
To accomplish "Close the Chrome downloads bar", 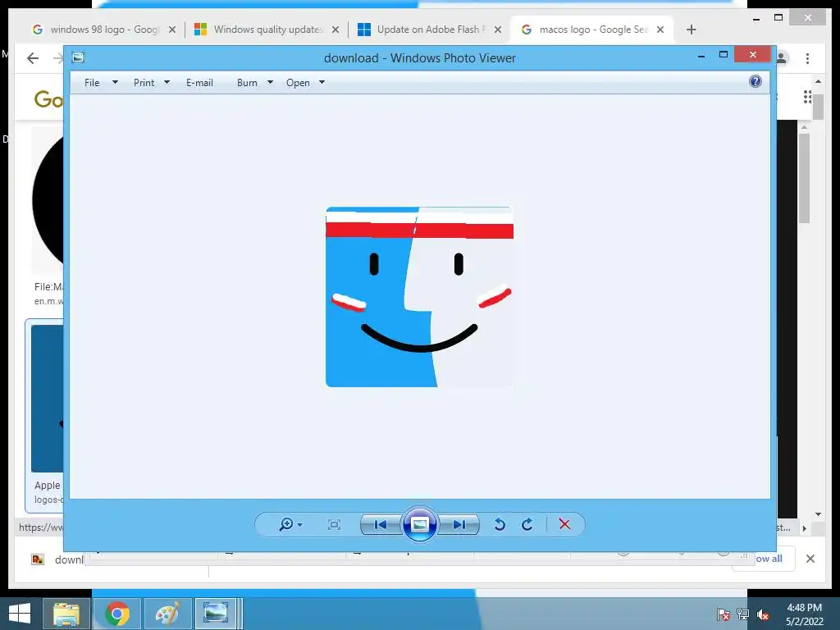I will [x=810, y=559].
